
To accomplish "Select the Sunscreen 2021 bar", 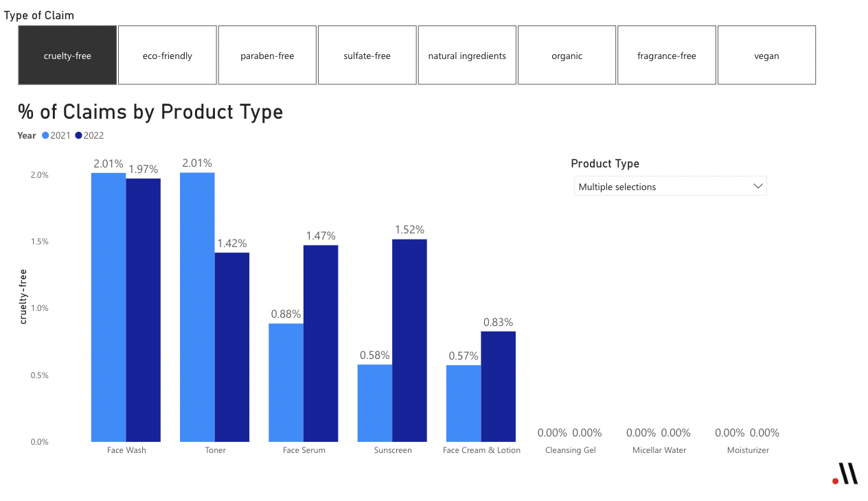I will pyautogui.click(x=375, y=403).
